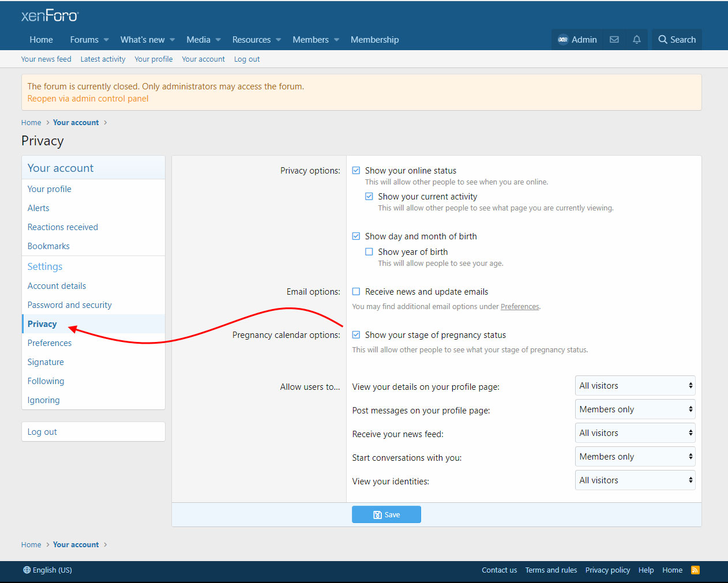Click the XenForo logo
Screen dimensions: 728x583
pyautogui.click(x=50, y=16)
